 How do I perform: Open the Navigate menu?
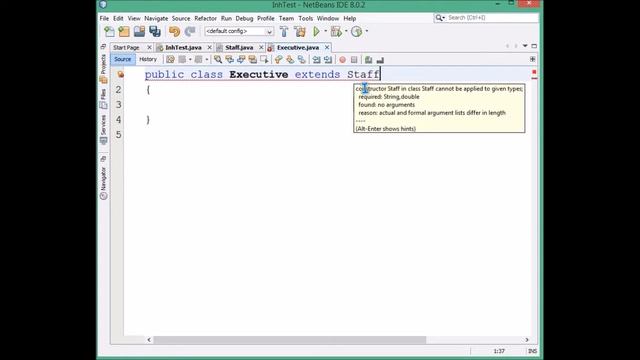[x=156, y=18]
